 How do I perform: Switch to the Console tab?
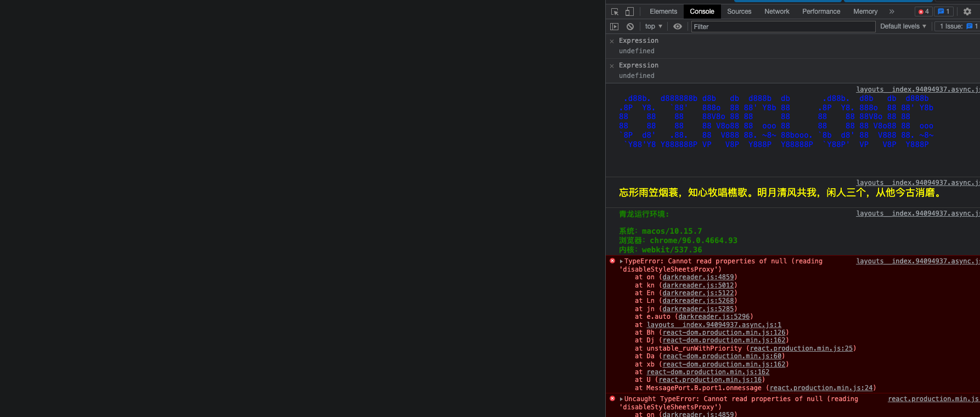click(x=702, y=12)
